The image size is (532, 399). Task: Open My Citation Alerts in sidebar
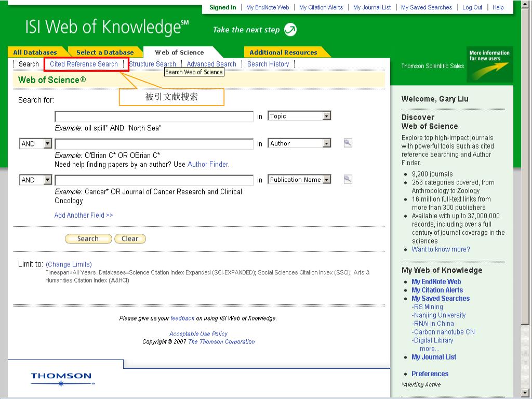437,290
